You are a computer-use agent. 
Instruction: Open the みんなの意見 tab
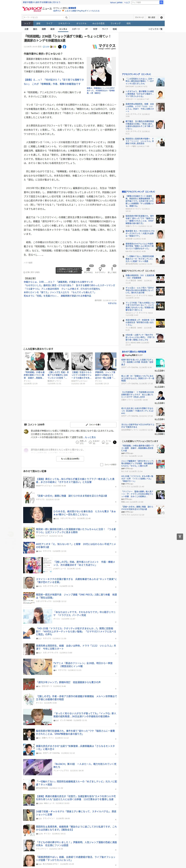click(98, 24)
